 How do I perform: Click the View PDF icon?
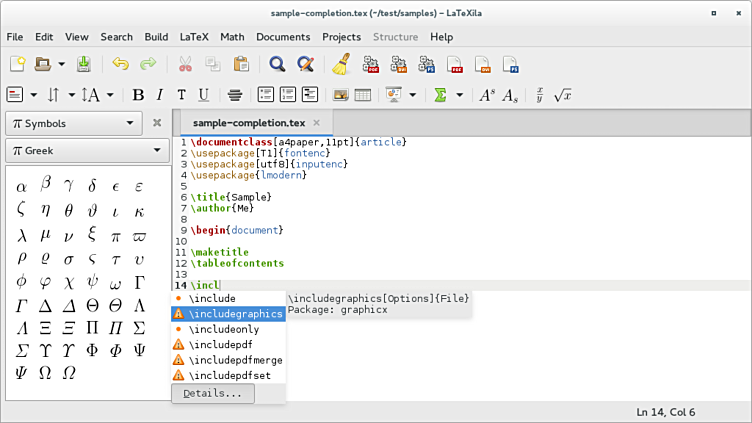coord(456,65)
